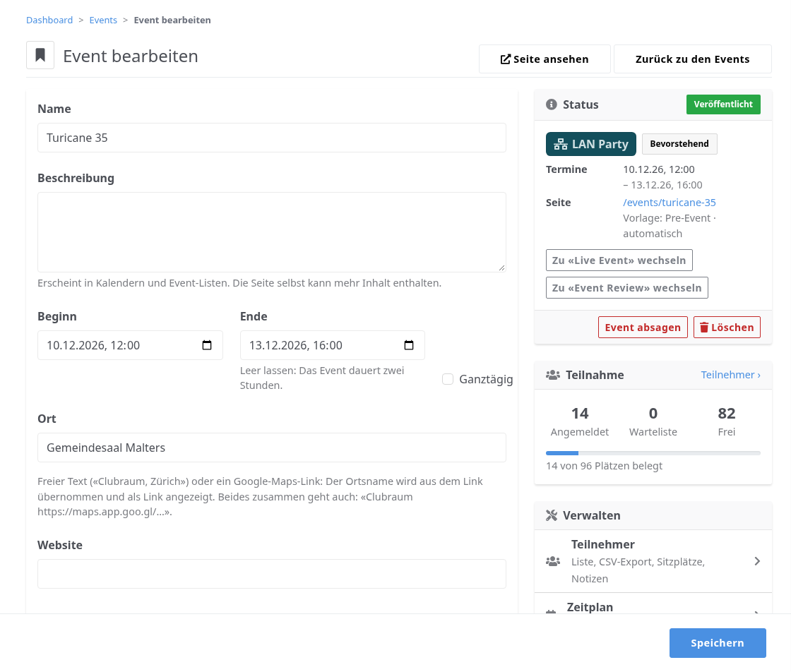The width and height of the screenshot is (791, 672).
Task: Click the Termine date 10.12.26, 12:00
Action: click(658, 169)
